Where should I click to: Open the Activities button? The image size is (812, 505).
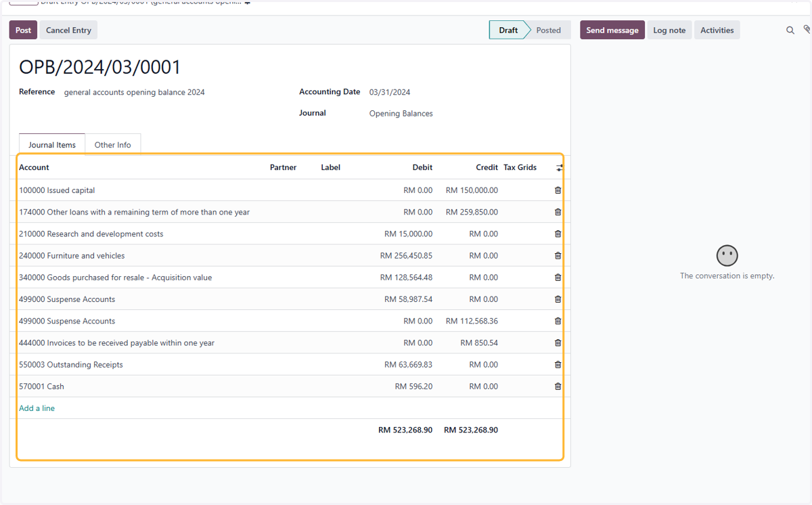pos(717,30)
